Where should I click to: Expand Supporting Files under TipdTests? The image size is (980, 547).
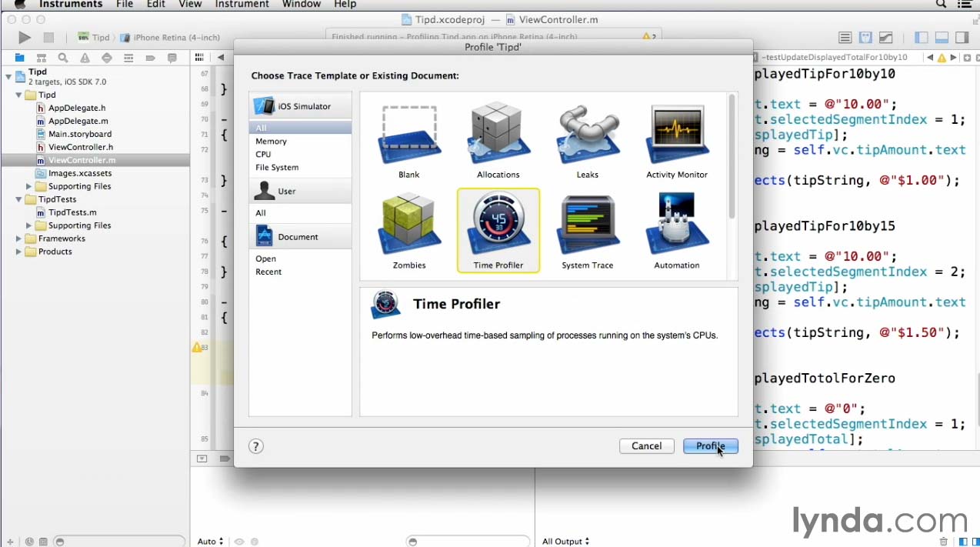(x=29, y=226)
